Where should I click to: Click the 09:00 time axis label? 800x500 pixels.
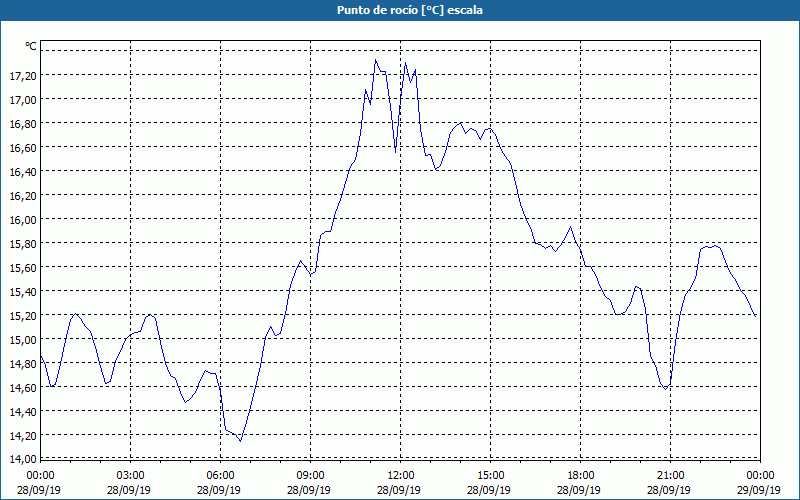tap(310, 476)
